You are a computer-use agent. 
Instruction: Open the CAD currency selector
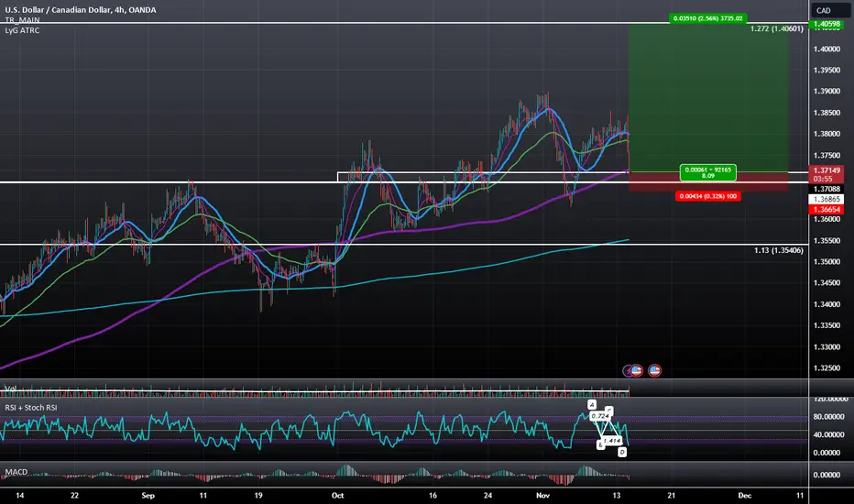(829, 10)
